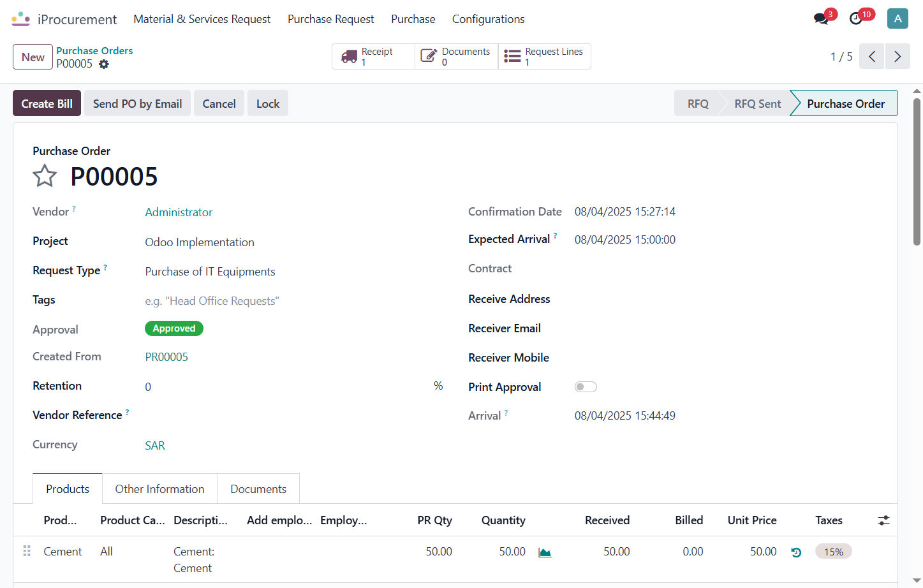The width and height of the screenshot is (923, 588).
Task: Open the column settings adjust icon
Action: pyautogui.click(x=883, y=520)
